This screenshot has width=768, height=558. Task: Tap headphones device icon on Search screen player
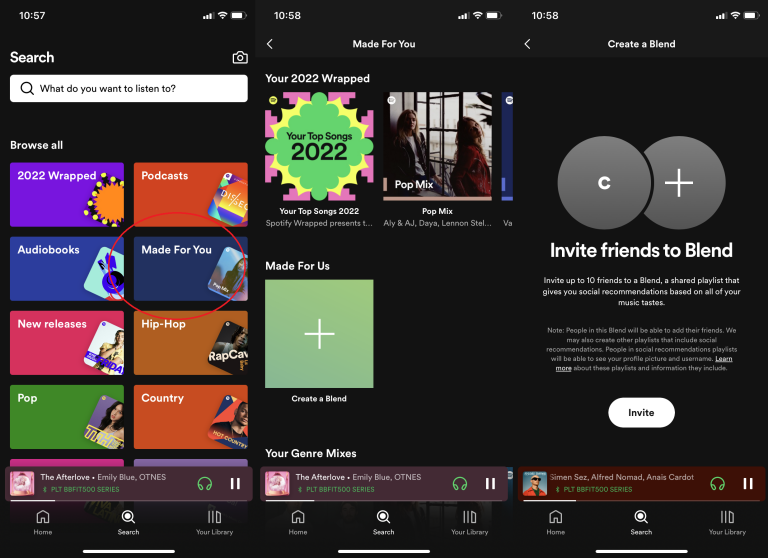(x=205, y=484)
